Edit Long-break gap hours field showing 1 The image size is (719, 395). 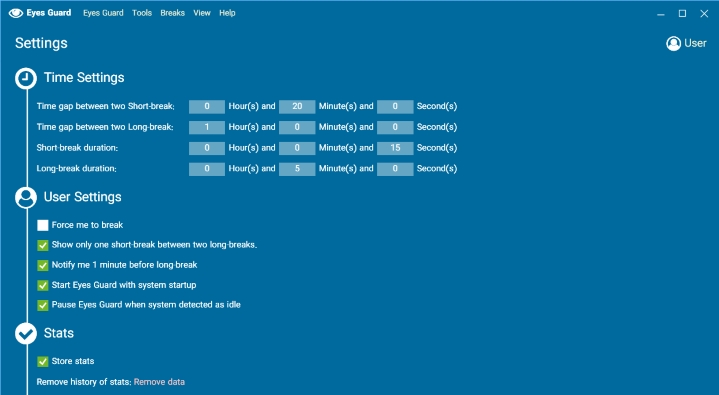point(207,127)
